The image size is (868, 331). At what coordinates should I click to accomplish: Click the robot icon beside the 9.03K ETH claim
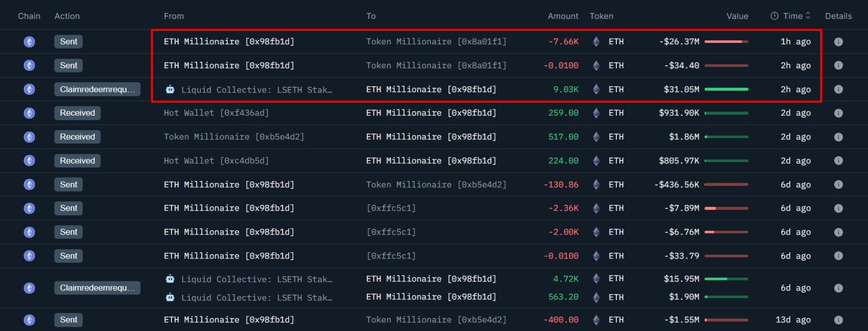[170, 90]
